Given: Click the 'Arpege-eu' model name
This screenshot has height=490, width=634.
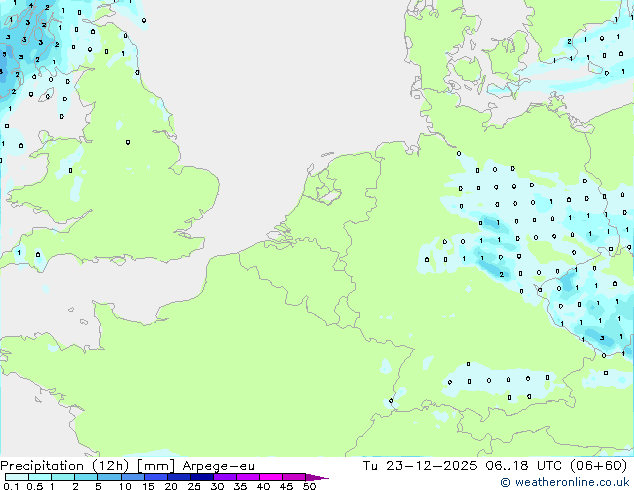Looking at the screenshot, I should [x=219, y=466].
